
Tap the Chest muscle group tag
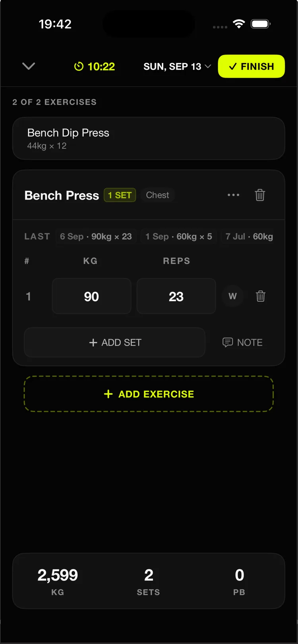tap(157, 195)
